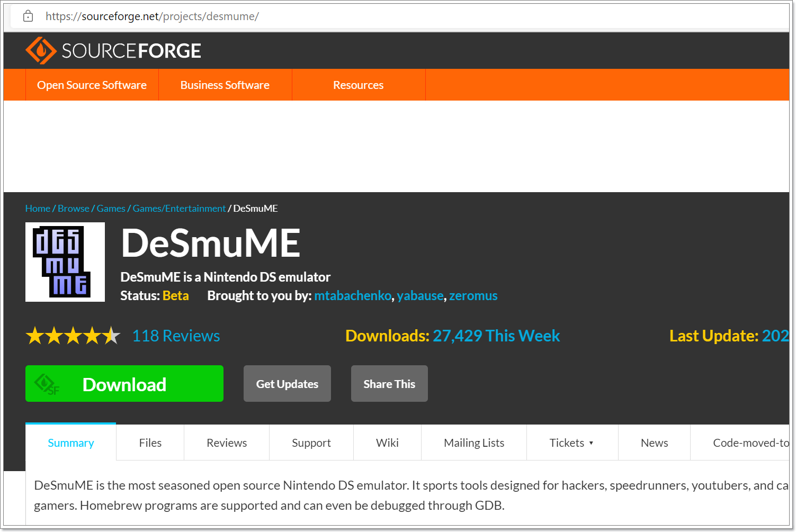Click the Share This button
This screenshot has height=532, width=796.
[x=389, y=384]
